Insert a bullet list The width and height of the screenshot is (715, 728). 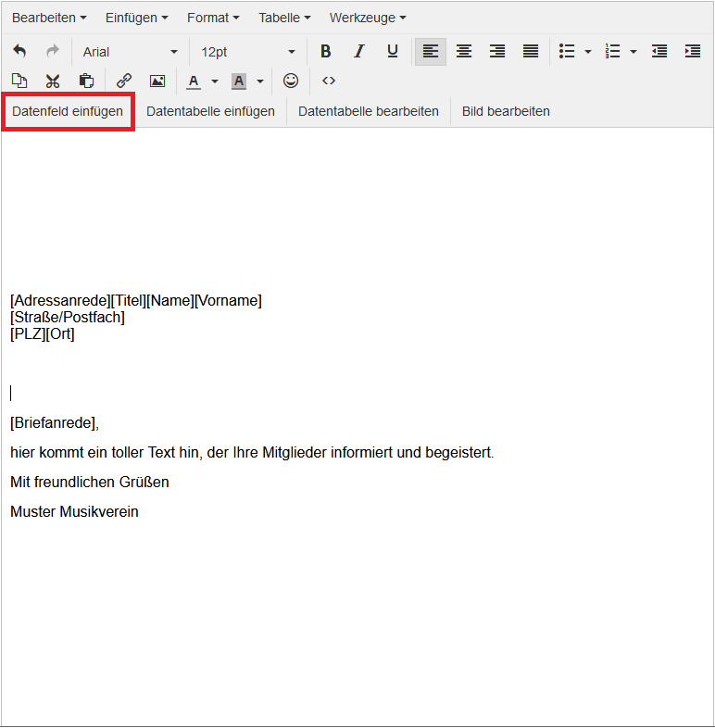pos(567,51)
